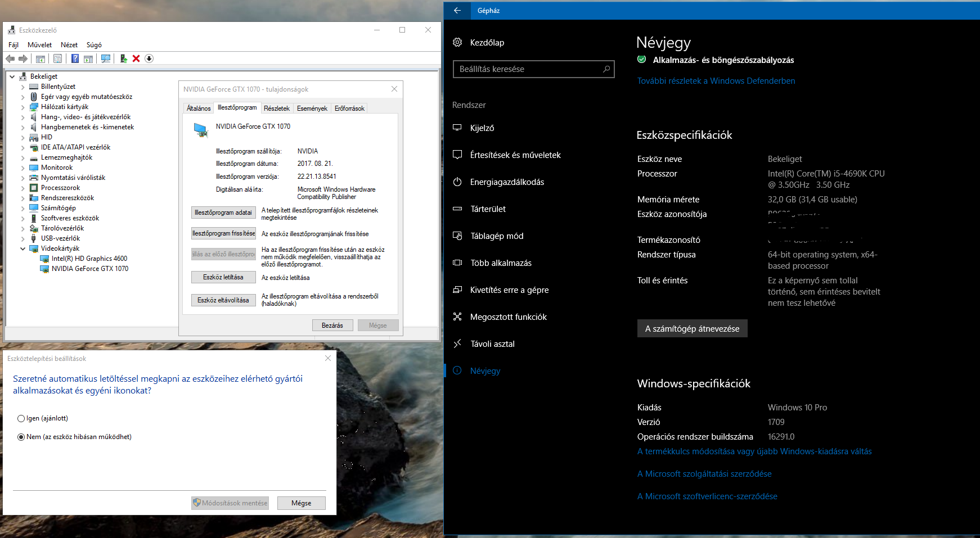This screenshot has width=980, height=538.
Task: Collapse the Bekeliget root node
Action: pyautogui.click(x=12, y=76)
